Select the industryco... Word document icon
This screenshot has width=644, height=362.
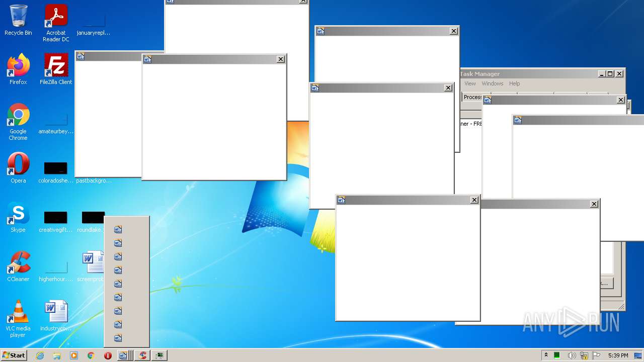(x=56, y=316)
